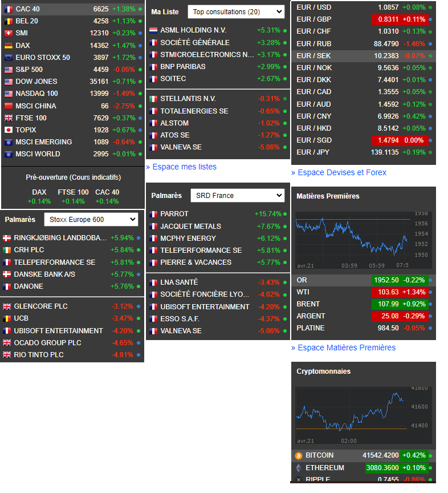This screenshot has width=448, height=493.
Task: Open ALSTOM stock row
Action: 218,123
